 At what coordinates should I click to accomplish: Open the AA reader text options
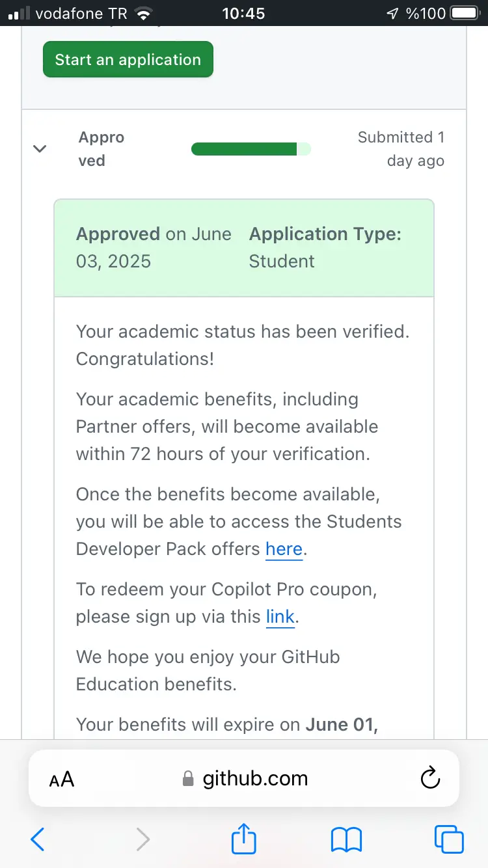(x=62, y=779)
